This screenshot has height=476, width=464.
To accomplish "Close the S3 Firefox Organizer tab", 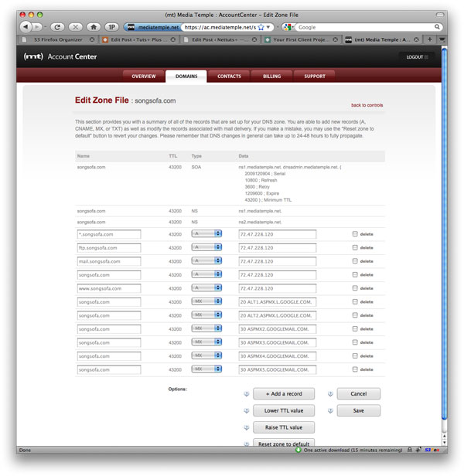I will point(92,39).
